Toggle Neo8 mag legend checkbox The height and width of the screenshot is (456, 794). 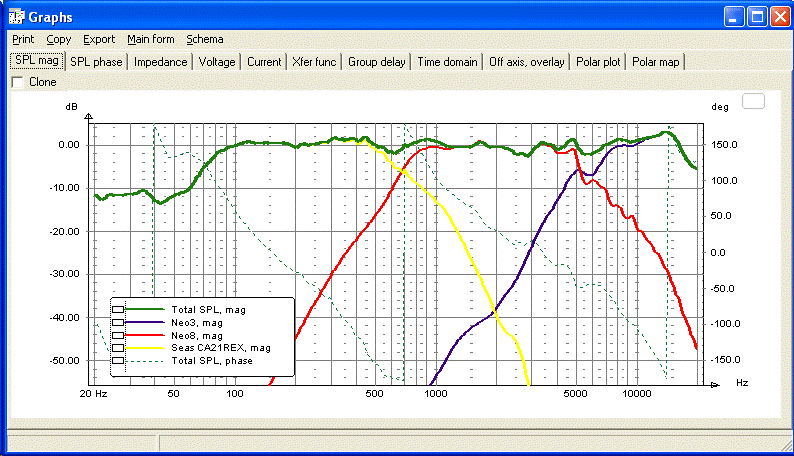[118, 335]
